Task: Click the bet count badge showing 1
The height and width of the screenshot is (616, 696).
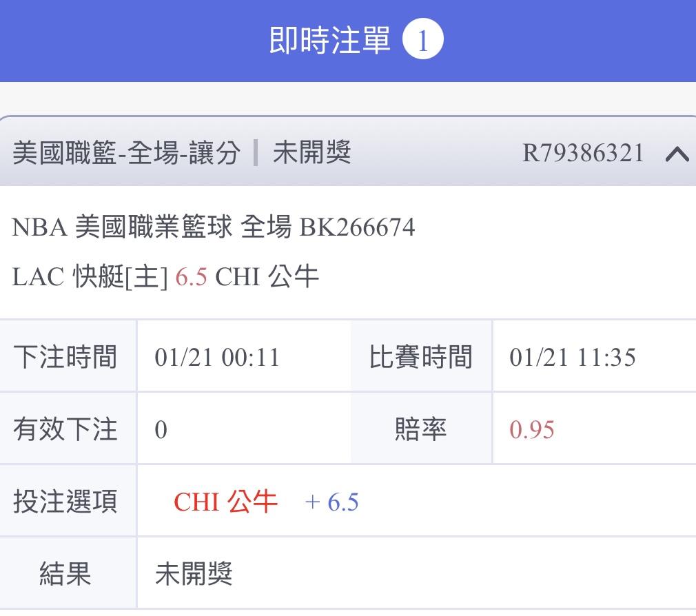Action: pyautogui.click(x=422, y=41)
